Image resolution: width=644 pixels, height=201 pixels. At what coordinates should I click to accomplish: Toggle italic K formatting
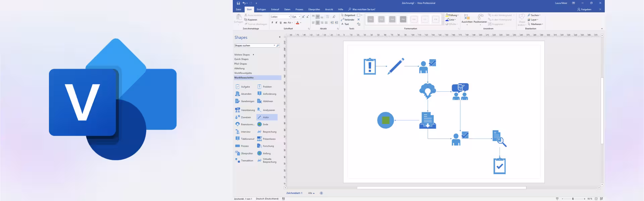[276, 23]
